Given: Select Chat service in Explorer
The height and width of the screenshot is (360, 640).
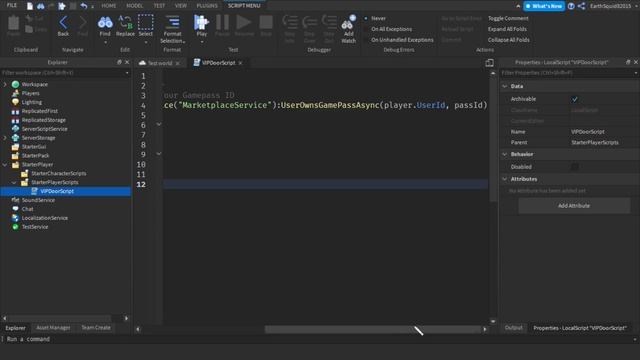Looking at the screenshot, I should point(27,209).
